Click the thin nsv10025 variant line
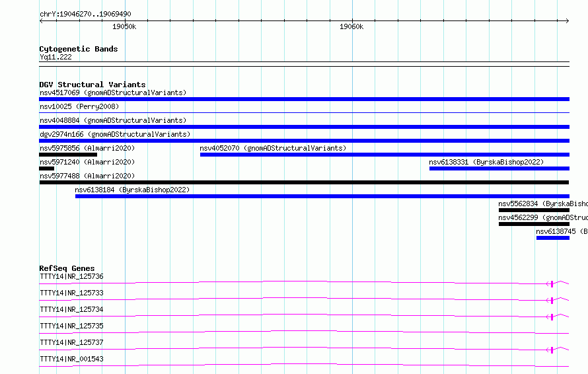The width and height of the screenshot is (588, 374). coord(304,112)
